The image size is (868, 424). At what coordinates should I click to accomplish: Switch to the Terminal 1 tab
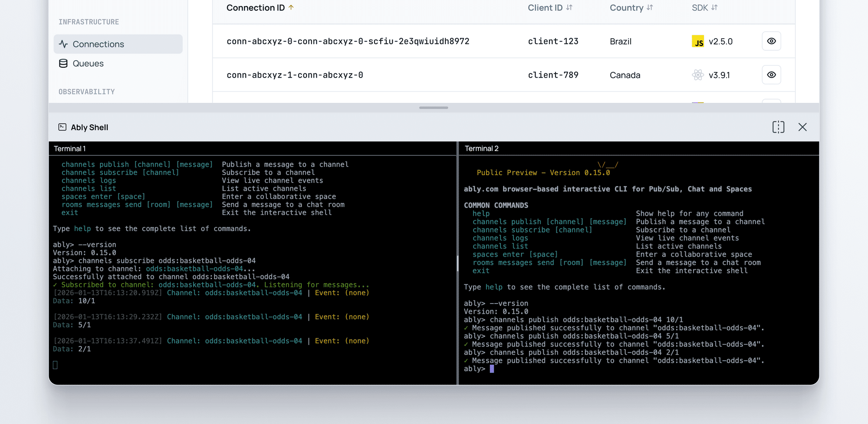(x=70, y=149)
